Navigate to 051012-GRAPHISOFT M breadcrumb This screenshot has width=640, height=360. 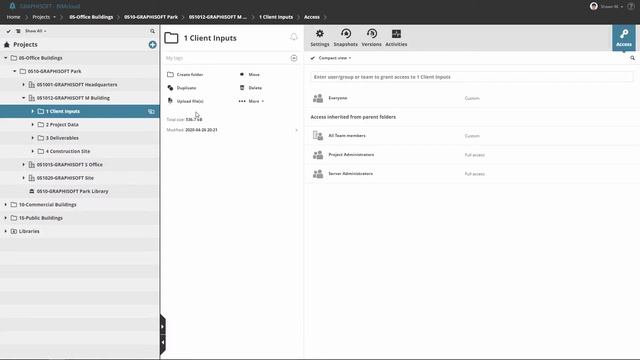point(218,17)
